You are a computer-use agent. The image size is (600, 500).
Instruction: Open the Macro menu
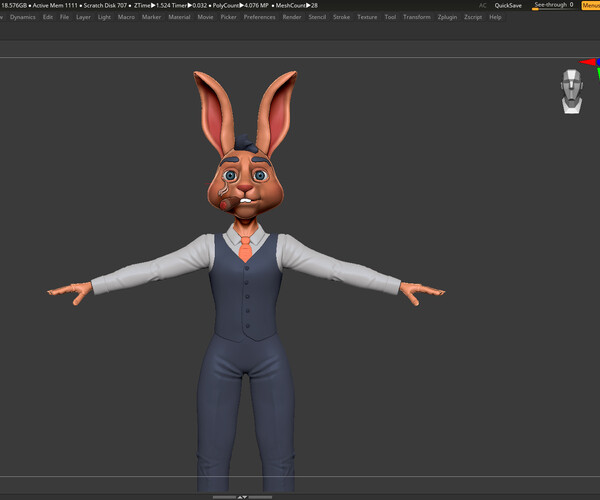[x=126, y=17]
